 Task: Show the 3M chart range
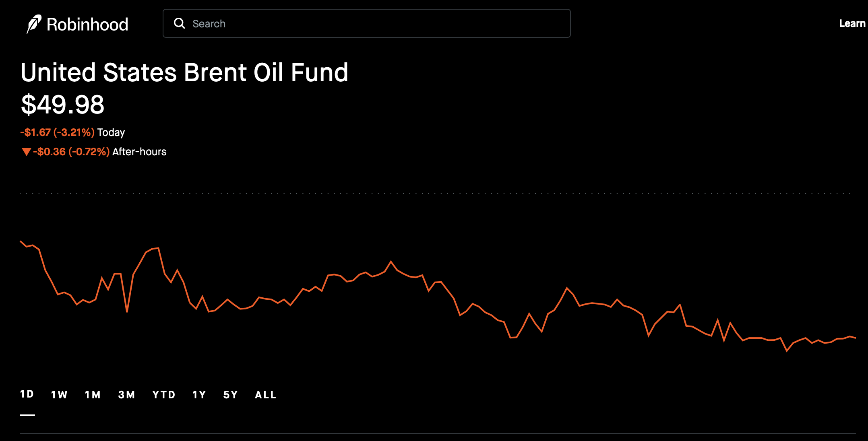pyautogui.click(x=126, y=395)
